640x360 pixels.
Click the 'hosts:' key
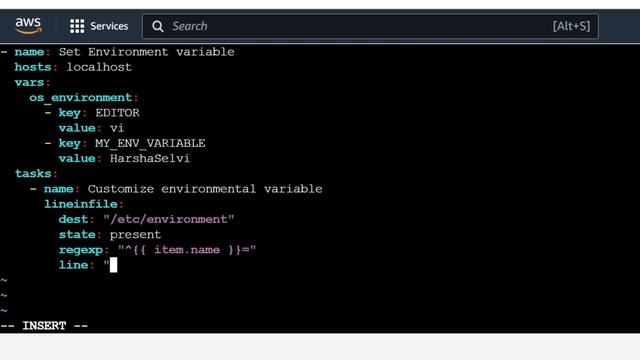click(x=36, y=67)
